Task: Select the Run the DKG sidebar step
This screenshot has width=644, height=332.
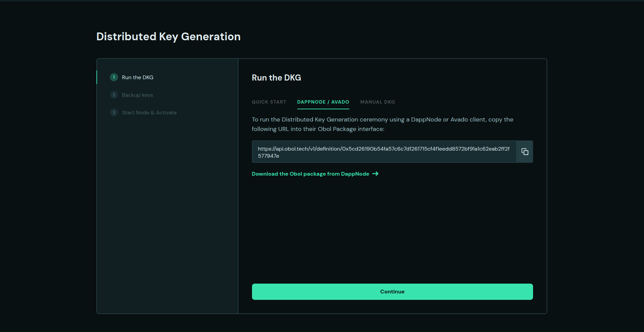Action: 138,77
